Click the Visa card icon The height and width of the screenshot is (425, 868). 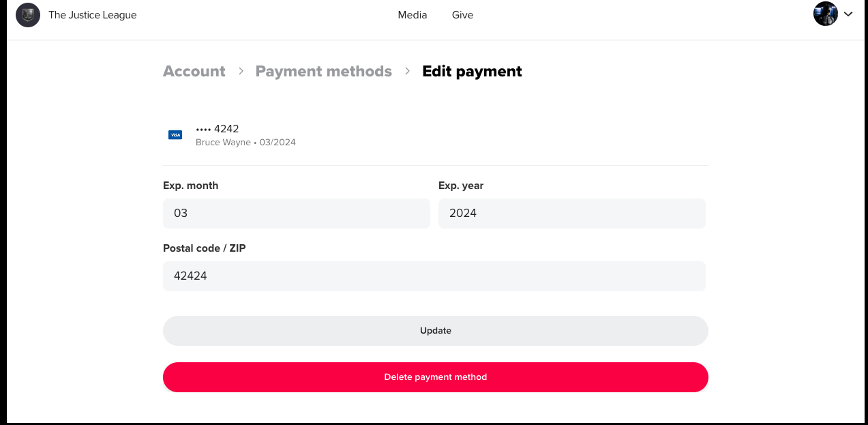click(x=175, y=135)
